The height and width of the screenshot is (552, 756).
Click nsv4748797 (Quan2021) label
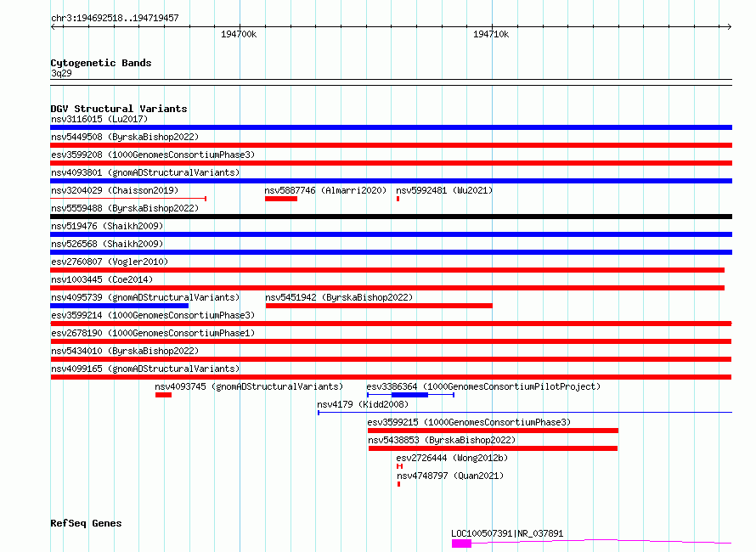(x=450, y=476)
